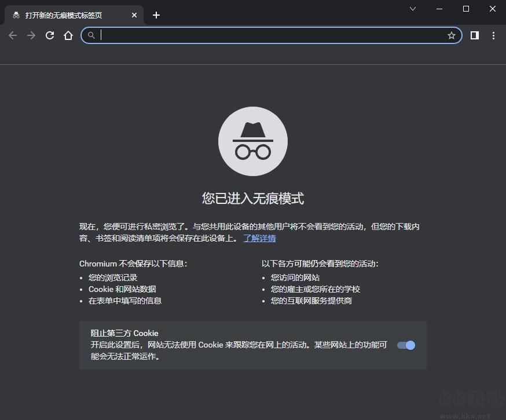Follow the 了解详情 link
Image resolution: width=506 pixels, height=420 pixels.
coord(260,238)
